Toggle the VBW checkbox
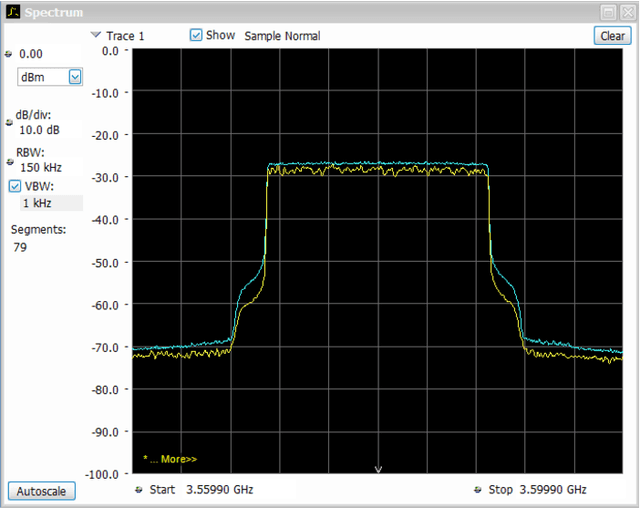Viewport: 640px width, 509px height. (x=15, y=186)
